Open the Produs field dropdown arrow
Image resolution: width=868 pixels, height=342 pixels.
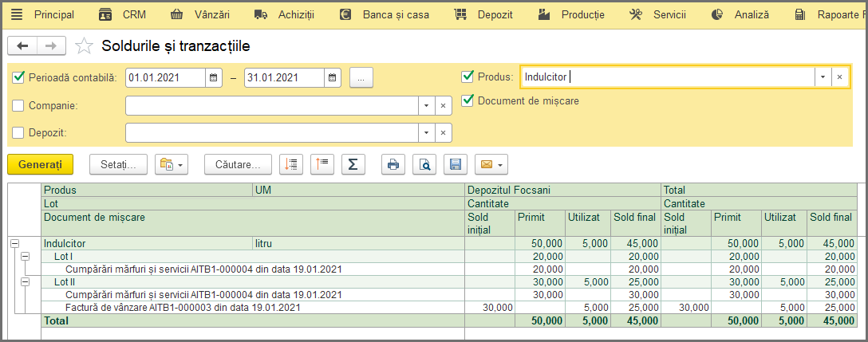(823, 77)
